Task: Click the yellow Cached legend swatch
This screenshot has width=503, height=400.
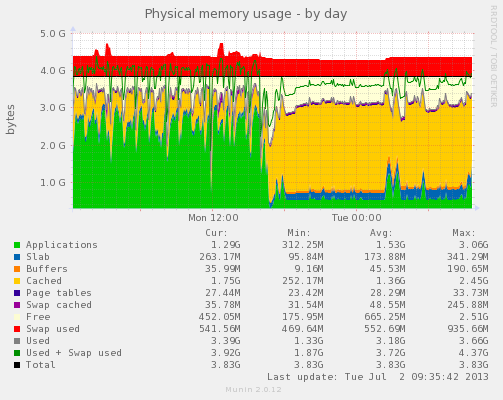Action: coord(17,281)
